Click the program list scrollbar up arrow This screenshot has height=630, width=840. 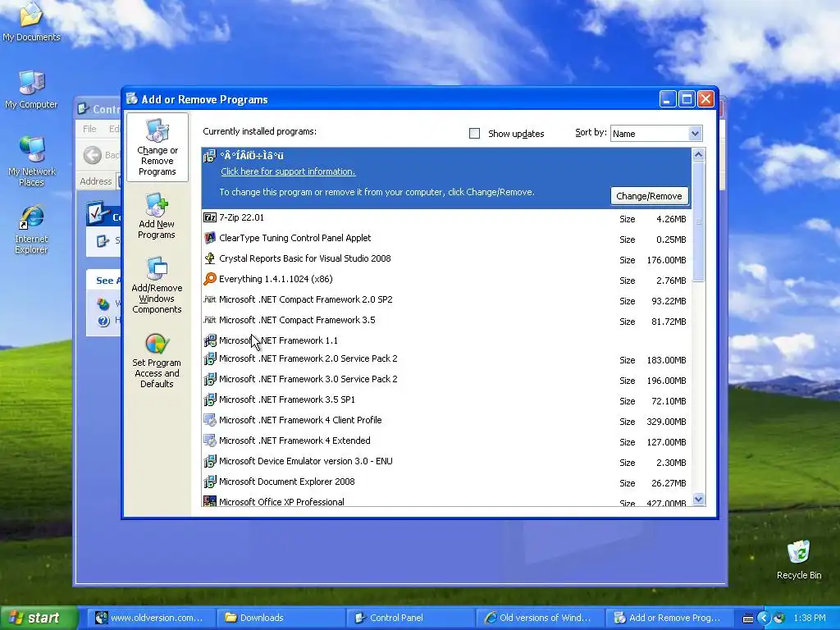coord(698,155)
